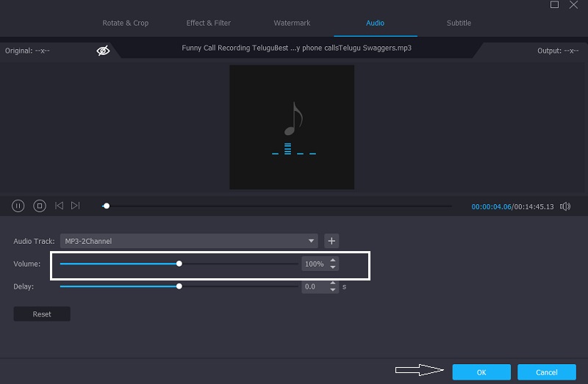
Task: Switch to Effect & Filter tab
Action: pos(209,23)
